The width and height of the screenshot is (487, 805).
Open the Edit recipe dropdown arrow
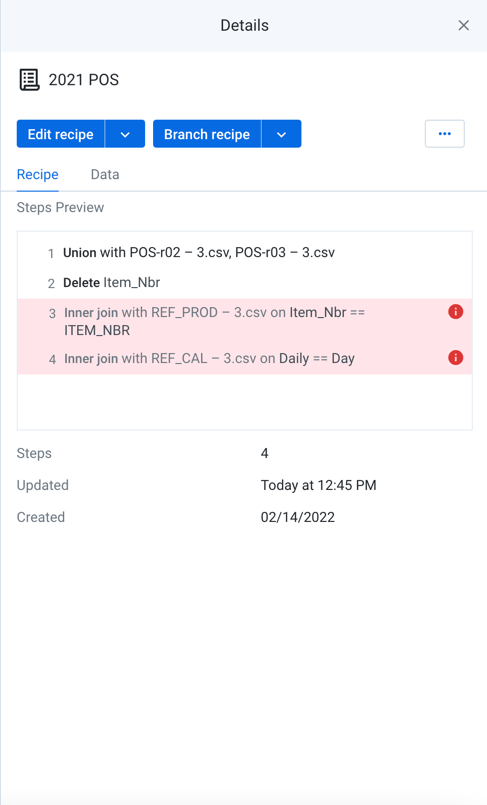(125, 134)
